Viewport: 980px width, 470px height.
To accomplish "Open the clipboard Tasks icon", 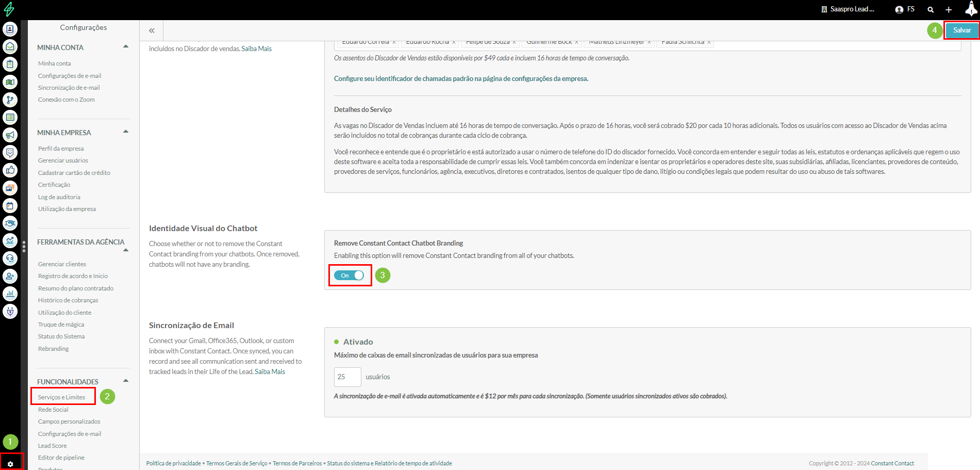I will click(x=10, y=64).
